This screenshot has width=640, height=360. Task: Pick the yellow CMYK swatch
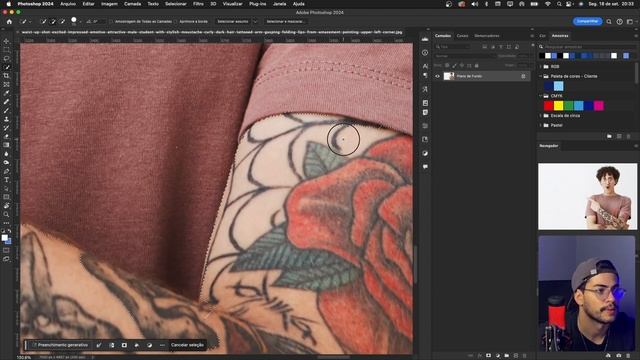(558, 106)
